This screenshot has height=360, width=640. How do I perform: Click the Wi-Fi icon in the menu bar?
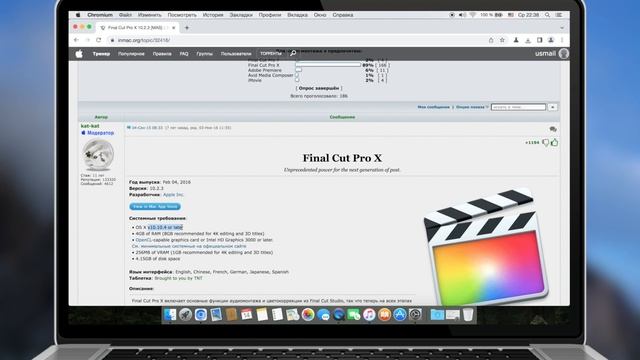click(473, 15)
